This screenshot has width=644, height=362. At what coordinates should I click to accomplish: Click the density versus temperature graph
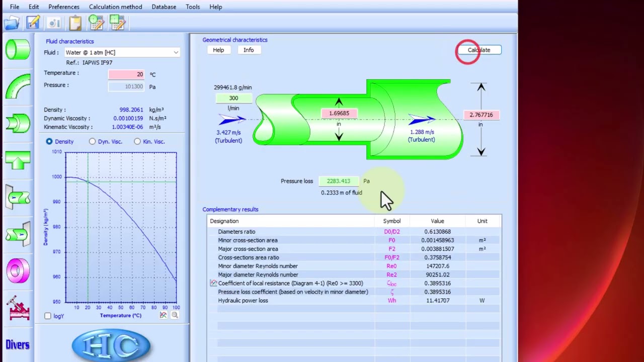(121, 227)
